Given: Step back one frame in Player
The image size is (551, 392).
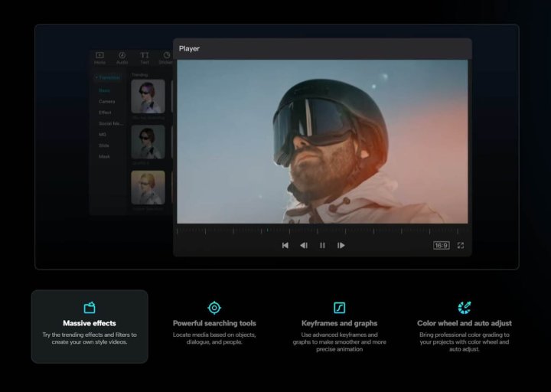Looking at the screenshot, I should [304, 246].
